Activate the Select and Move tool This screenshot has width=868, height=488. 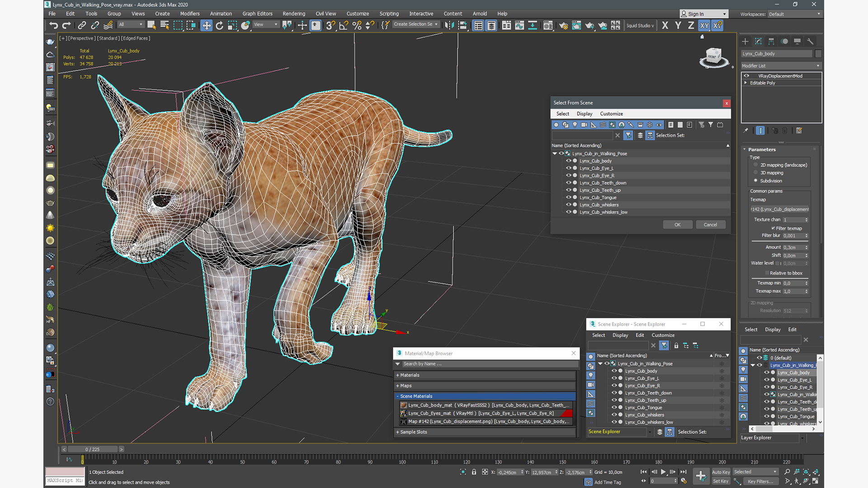pyautogui.click(x=206, y=26)
